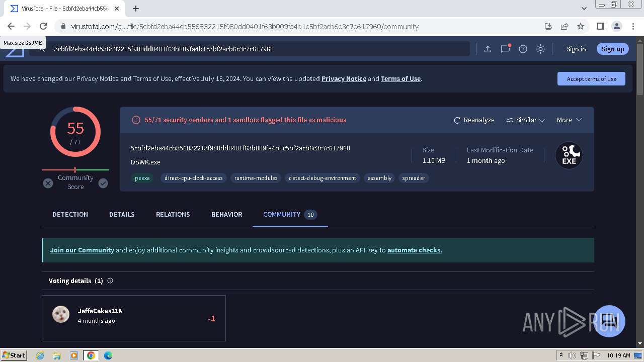Switch to the DETECTION tab
Image resolution: width=644 pixels, height=362 pixels.
pos(70,214)
